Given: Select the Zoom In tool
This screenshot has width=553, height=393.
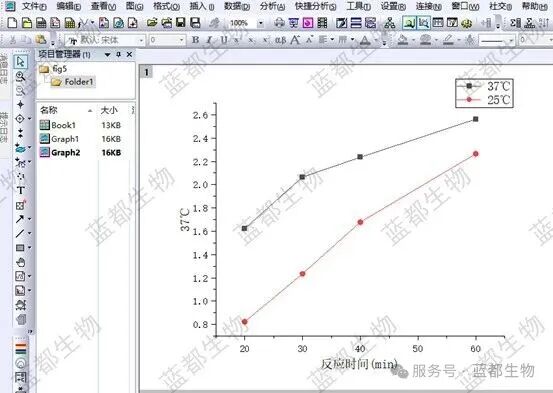Looking at the screenshot, I should [20, 76].
